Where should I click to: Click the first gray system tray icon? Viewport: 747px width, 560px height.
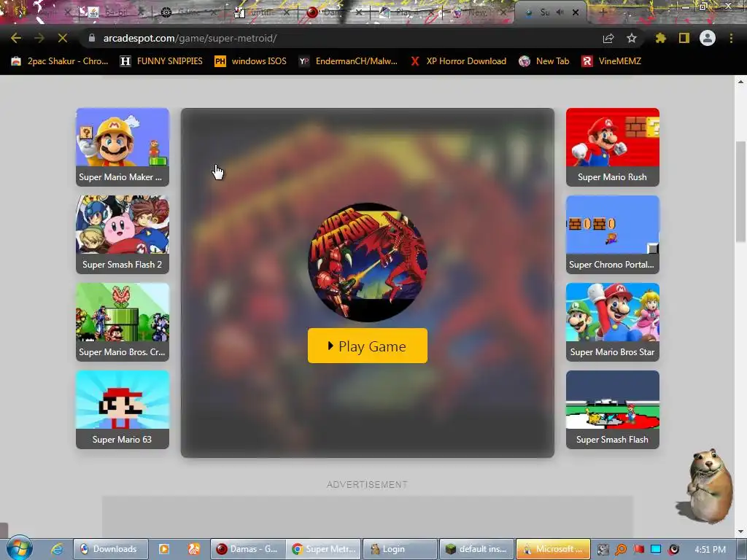click(x=603, y=549)
